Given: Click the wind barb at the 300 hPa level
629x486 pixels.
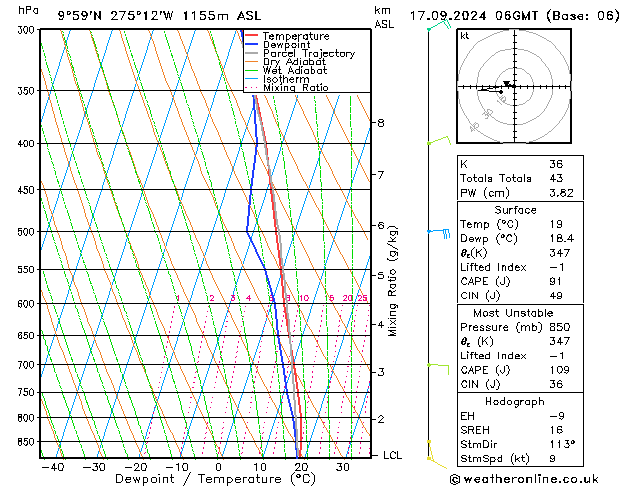Looking at the screenshot, I should tap(434, 26).
